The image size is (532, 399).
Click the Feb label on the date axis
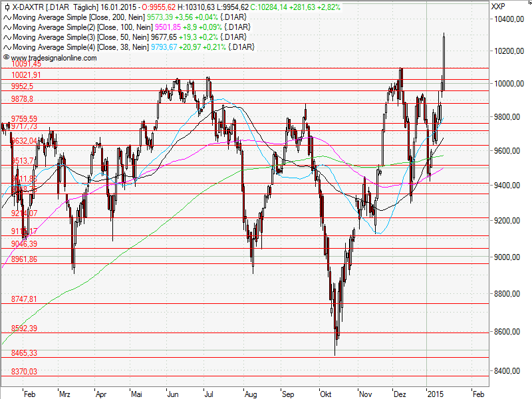click(29, 394)
